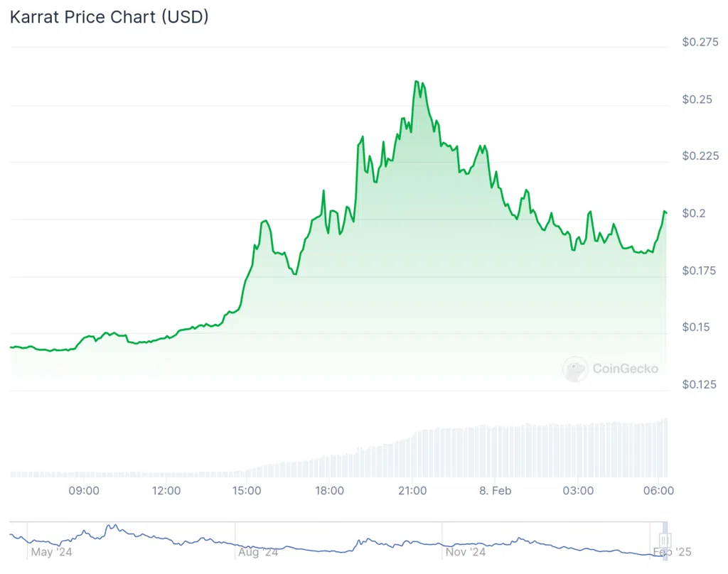The image size is (728, 574).
Task: Click the 15:00 time axis label
Action: pos(247,491)
